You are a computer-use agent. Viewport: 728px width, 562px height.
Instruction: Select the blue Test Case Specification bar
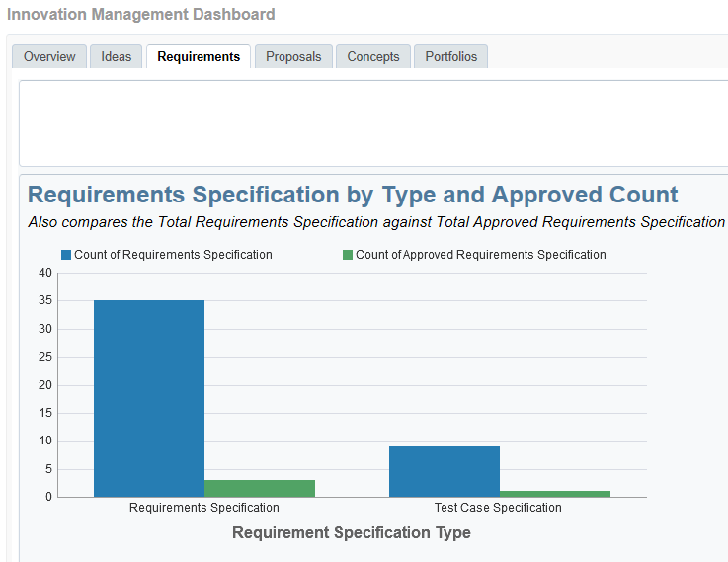(x=445, y=471)
